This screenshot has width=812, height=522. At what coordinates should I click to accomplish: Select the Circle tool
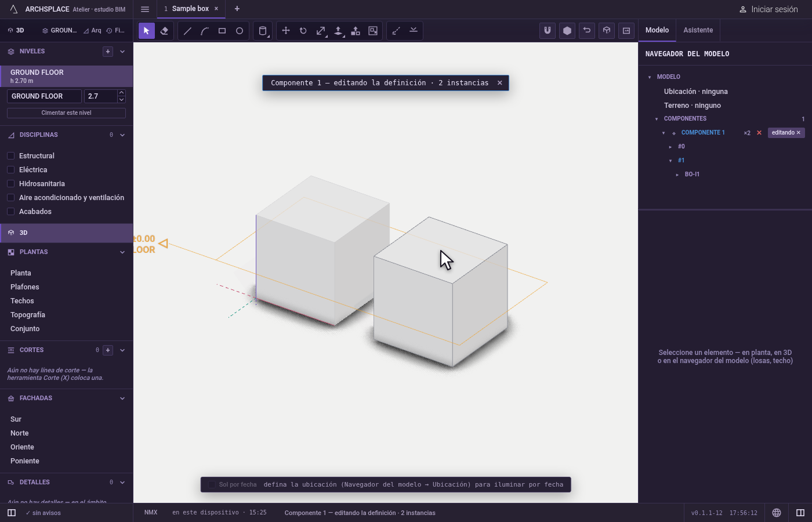(240, 31)
